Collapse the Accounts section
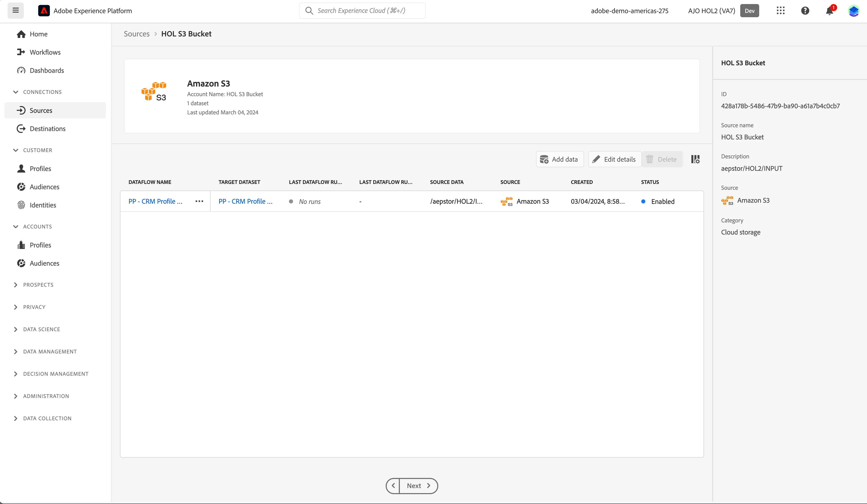The image size is (867, 504). 32,227
